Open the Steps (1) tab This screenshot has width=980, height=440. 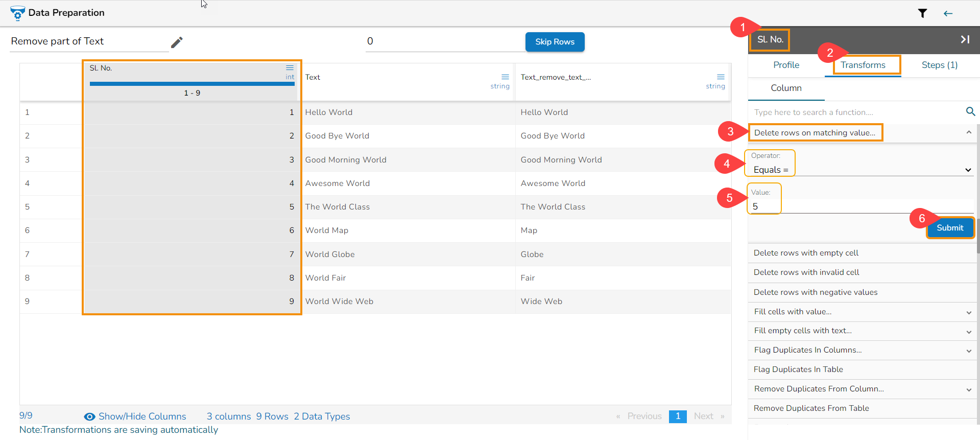coord(939,65)
